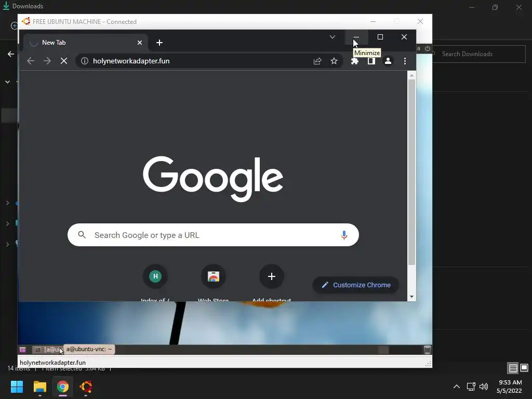Restore down the Downloads window
The width and height of the screenshot is (532, 399).
point(495,7)
